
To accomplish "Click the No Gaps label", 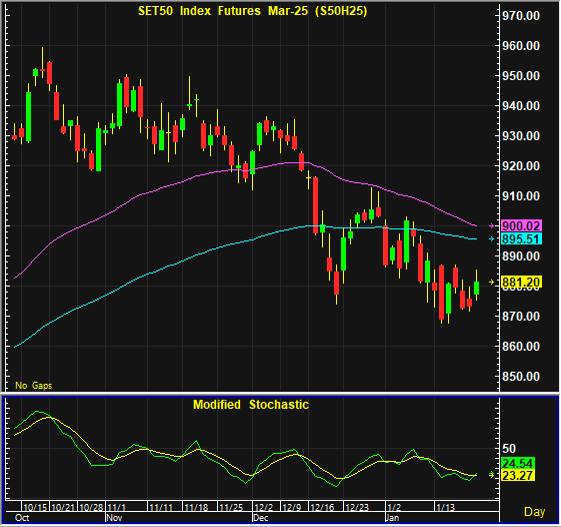I will (34, 386).
